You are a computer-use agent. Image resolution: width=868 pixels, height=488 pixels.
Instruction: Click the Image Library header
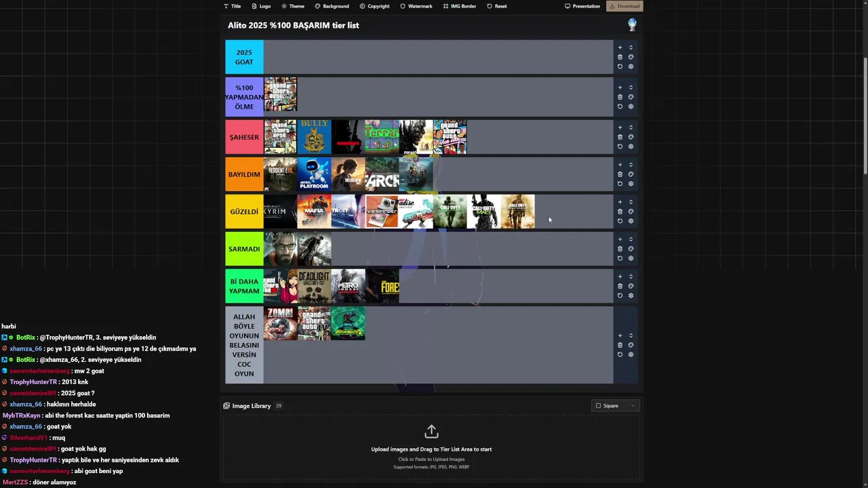point(252,406)
